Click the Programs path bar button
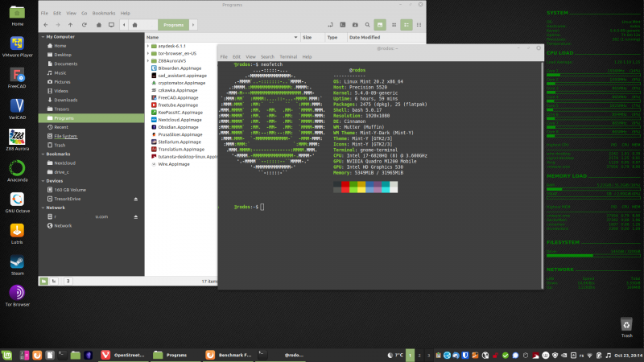This screenshot has width=644, height=362. [173, 25]
